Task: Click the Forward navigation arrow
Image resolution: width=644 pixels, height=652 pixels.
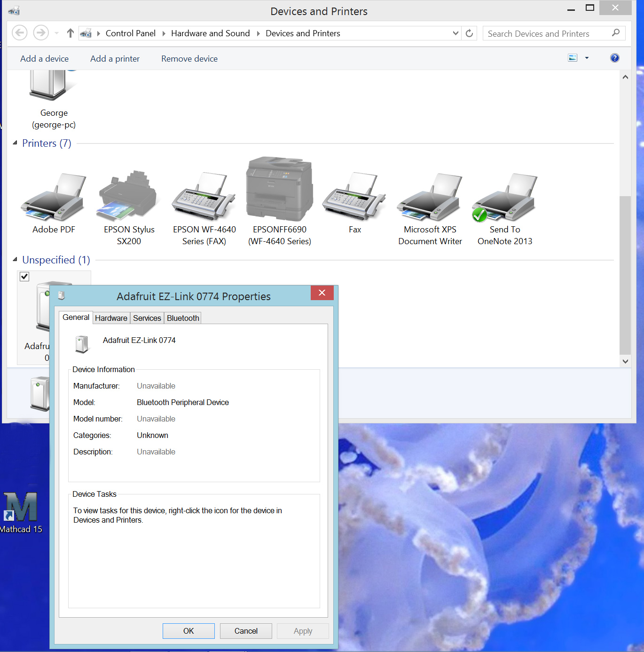Action: tap(41, 32)
